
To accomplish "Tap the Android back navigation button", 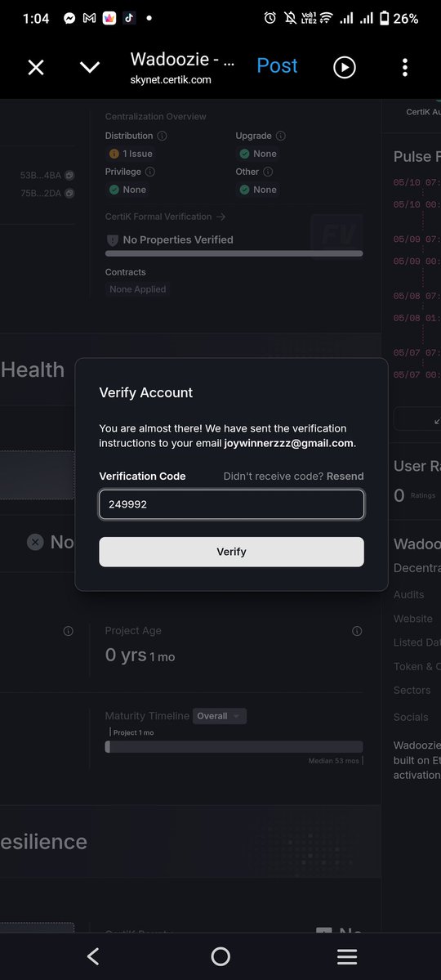I will 93,956.
